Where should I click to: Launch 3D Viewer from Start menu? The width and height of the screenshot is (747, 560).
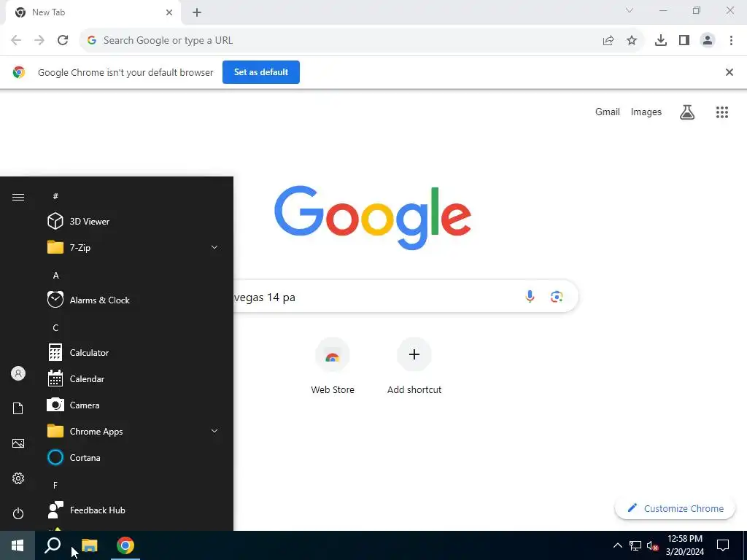coord(133,222)
